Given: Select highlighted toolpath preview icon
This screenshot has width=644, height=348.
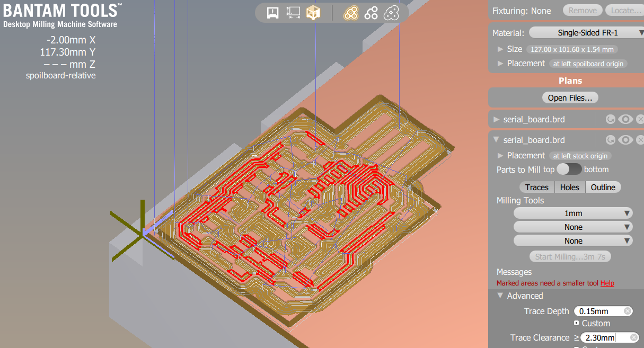Looking at the screenshot, I should 350,13.
